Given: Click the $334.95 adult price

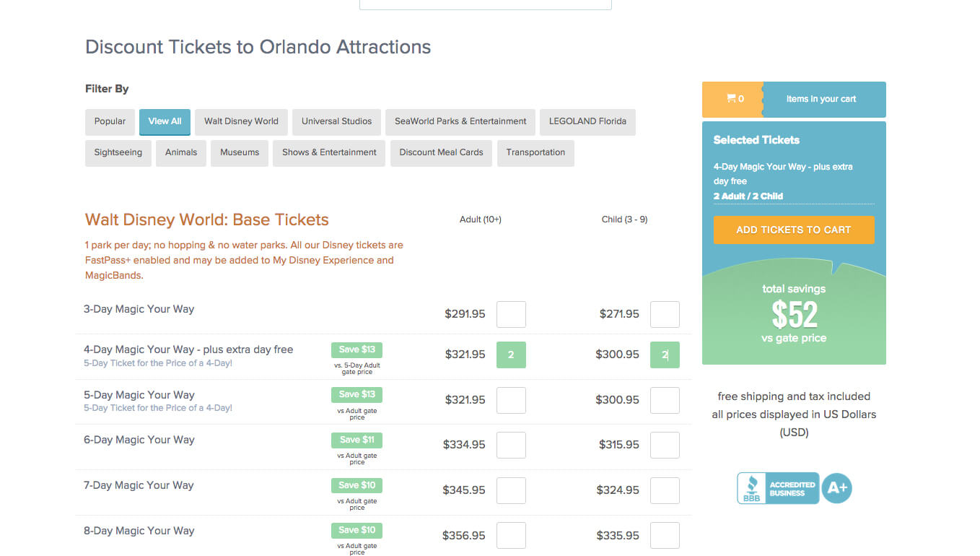Looking at the screenshot, I should [x=464, y=445].
